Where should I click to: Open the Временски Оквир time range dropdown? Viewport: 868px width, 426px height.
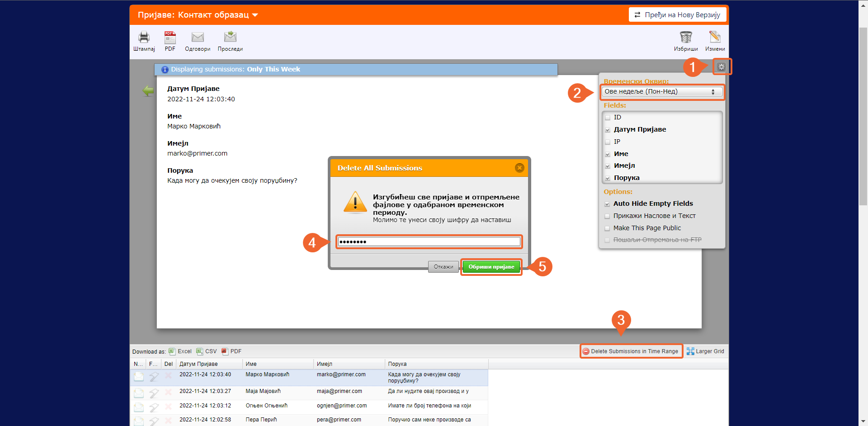point(662,92)
